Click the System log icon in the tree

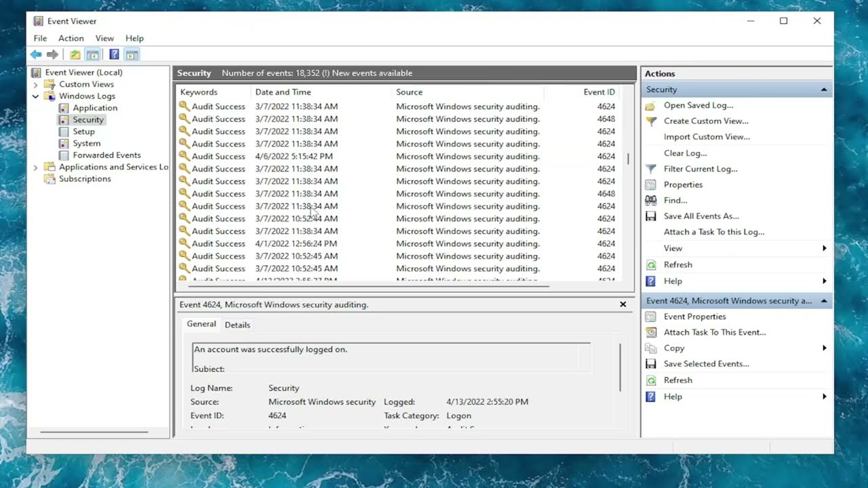64,144
